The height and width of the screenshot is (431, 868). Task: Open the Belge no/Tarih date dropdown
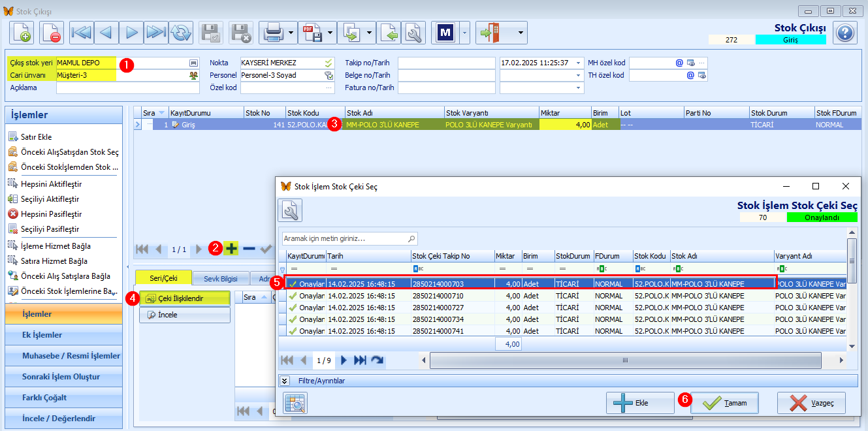point(579,75)
